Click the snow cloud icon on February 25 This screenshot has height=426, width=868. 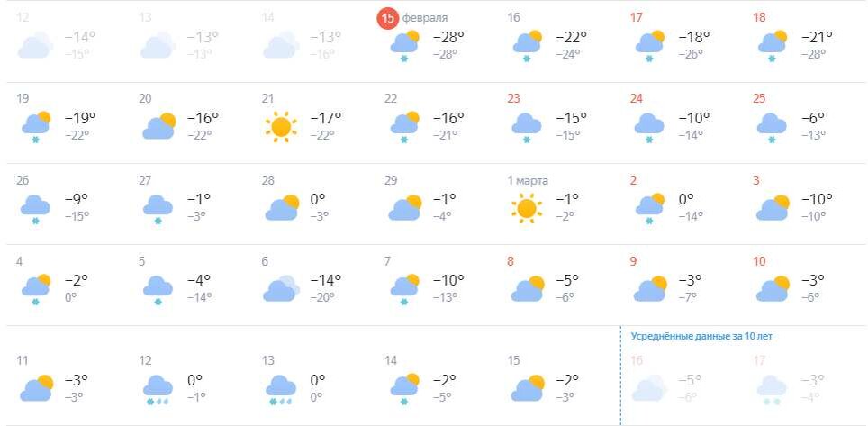[x=772, y=128]
